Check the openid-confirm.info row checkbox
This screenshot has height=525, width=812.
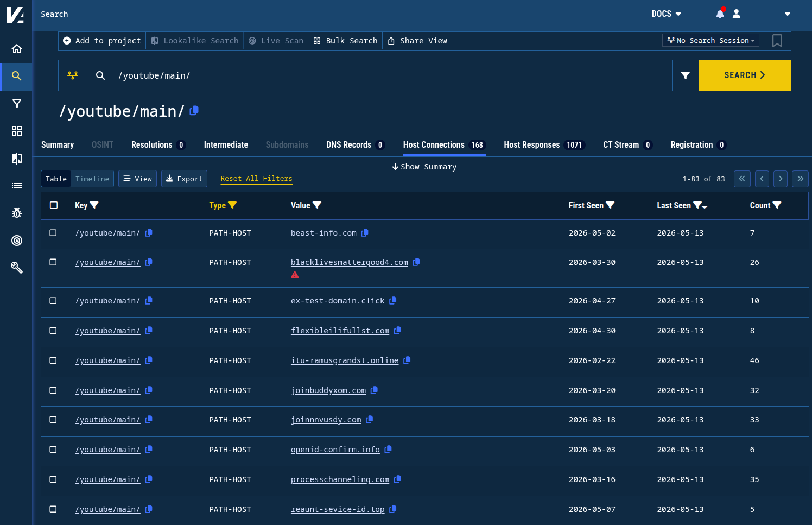53,450
